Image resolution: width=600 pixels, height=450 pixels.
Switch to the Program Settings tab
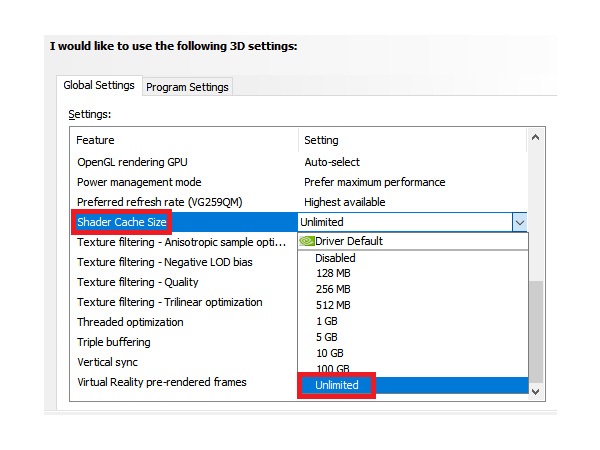pyautogui.click(x=187, y=87)
